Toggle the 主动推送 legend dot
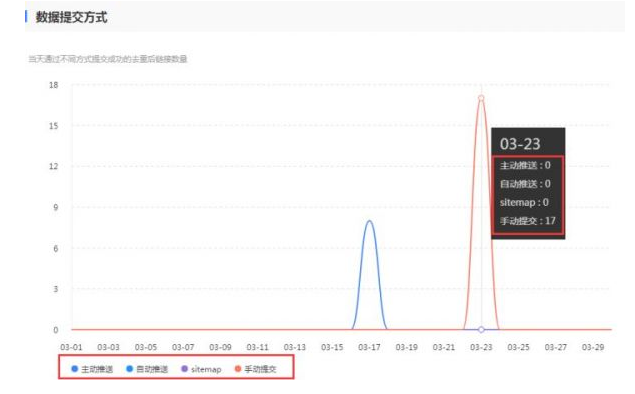Screen dimensions: 635x394 (75, 368)
